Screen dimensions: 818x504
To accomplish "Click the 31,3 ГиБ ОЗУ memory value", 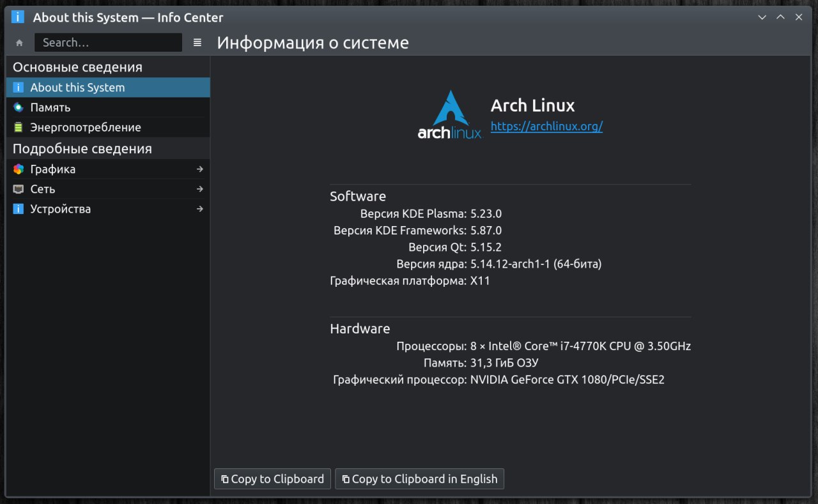I will tap(504, 363).
